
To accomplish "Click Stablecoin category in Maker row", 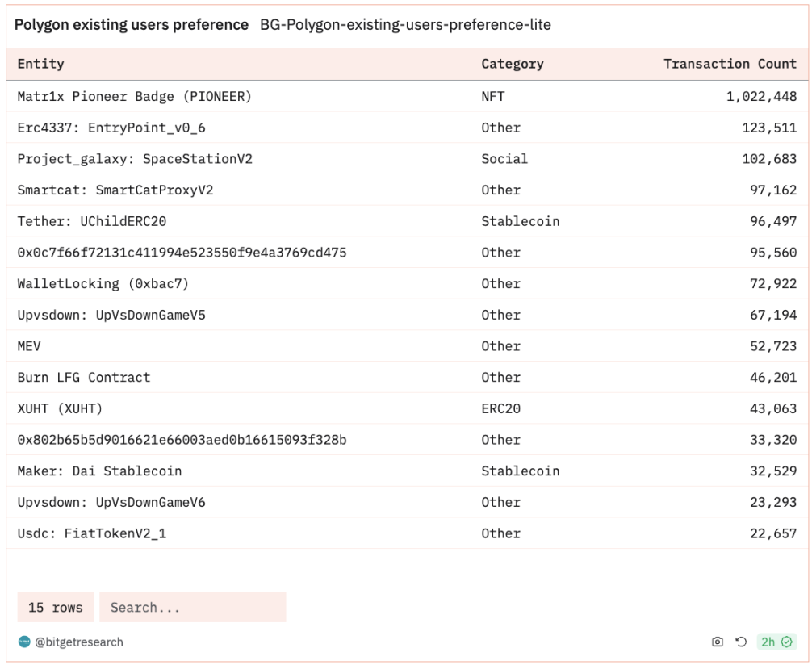I will tap(521, 471).
